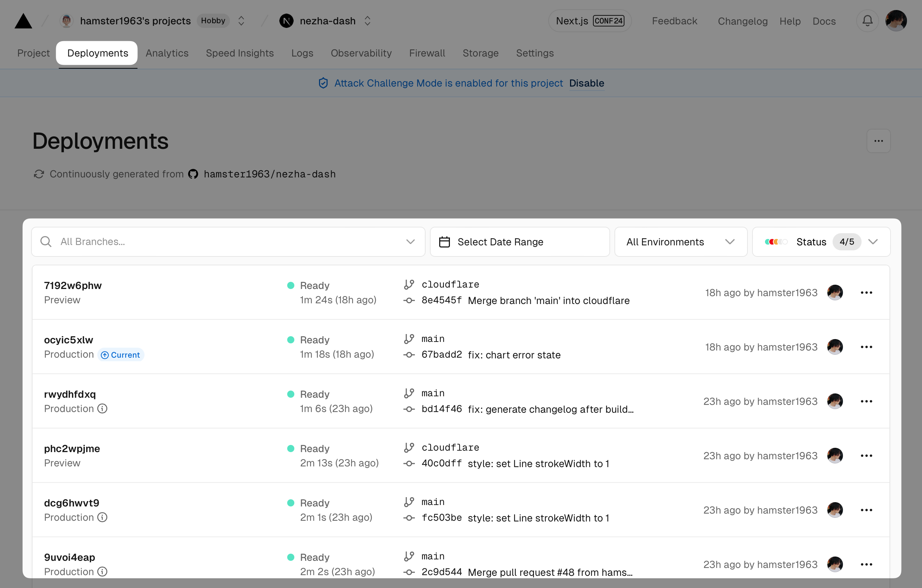Click the Current badge on ocyic5xlw
This screenshot has height=588, width=922.
[x=121, y=355]
